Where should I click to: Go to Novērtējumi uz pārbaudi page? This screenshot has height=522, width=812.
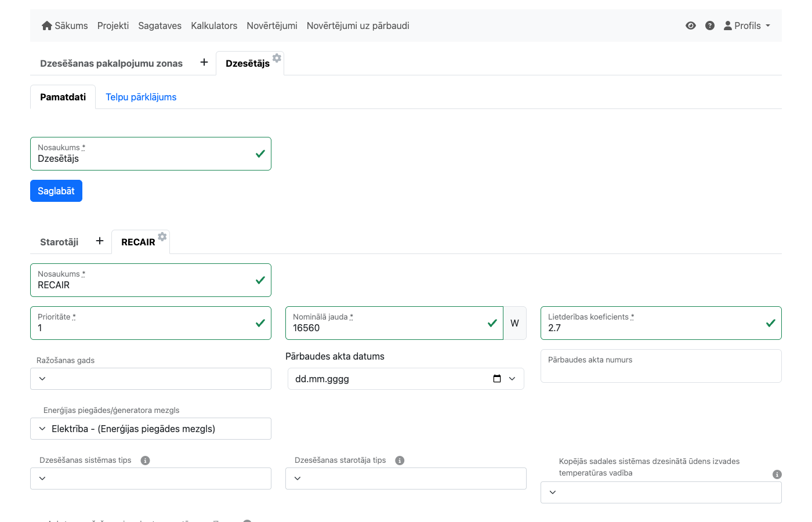358,26
